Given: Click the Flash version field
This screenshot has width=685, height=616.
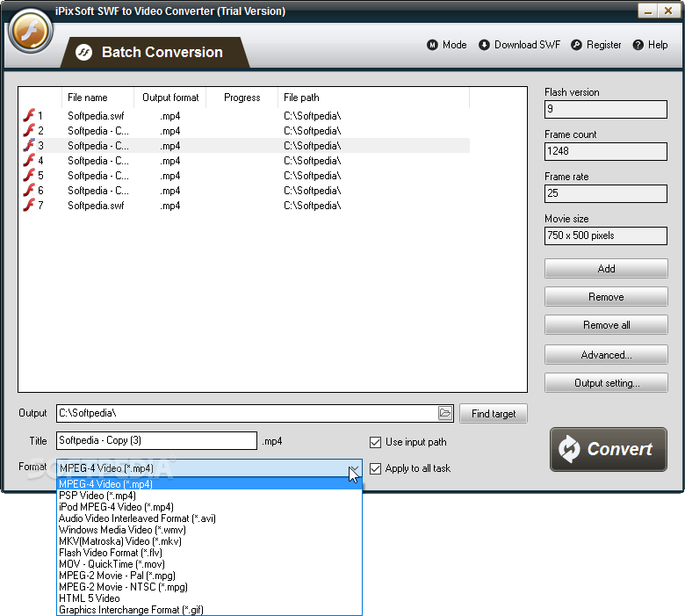Looking at the screenshot, I should tap(605, 109).
